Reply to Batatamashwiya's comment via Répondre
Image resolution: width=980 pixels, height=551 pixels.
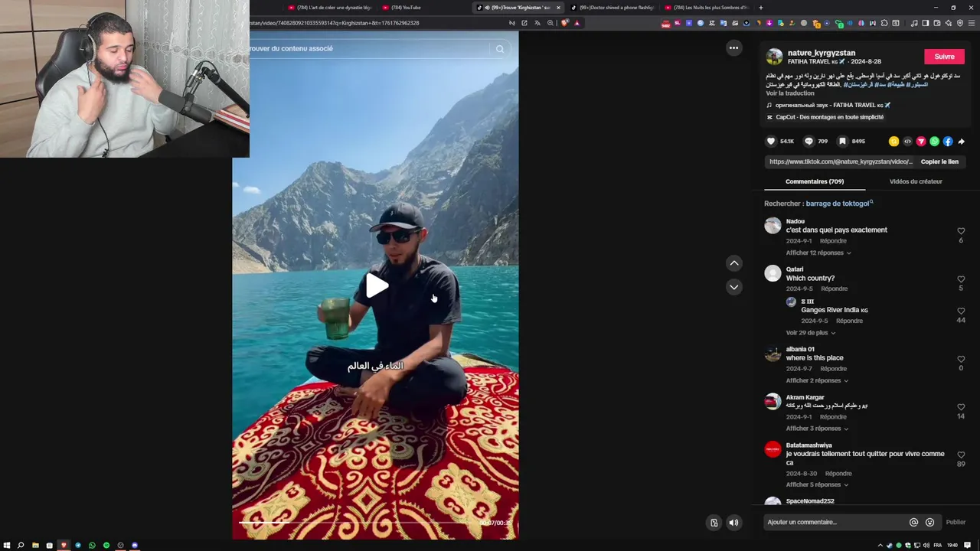[x=838, y=474]
